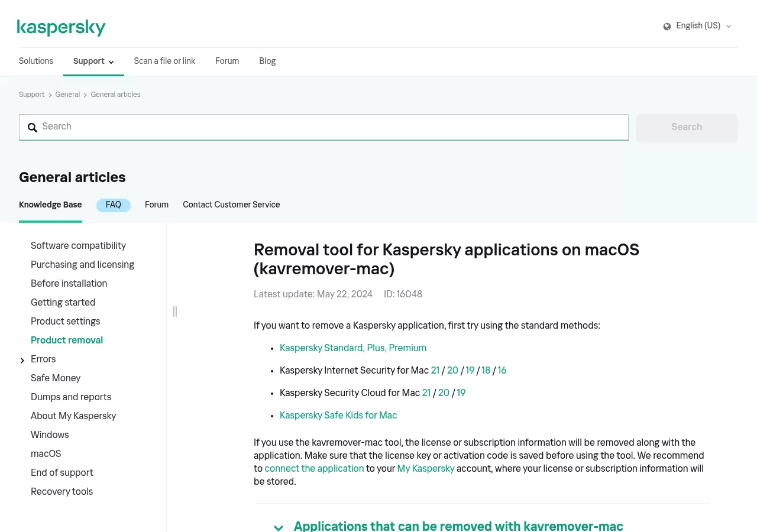Open Safe Money in sidebar
This screenshot has width=757, height=532.
[x=56, y=378]
